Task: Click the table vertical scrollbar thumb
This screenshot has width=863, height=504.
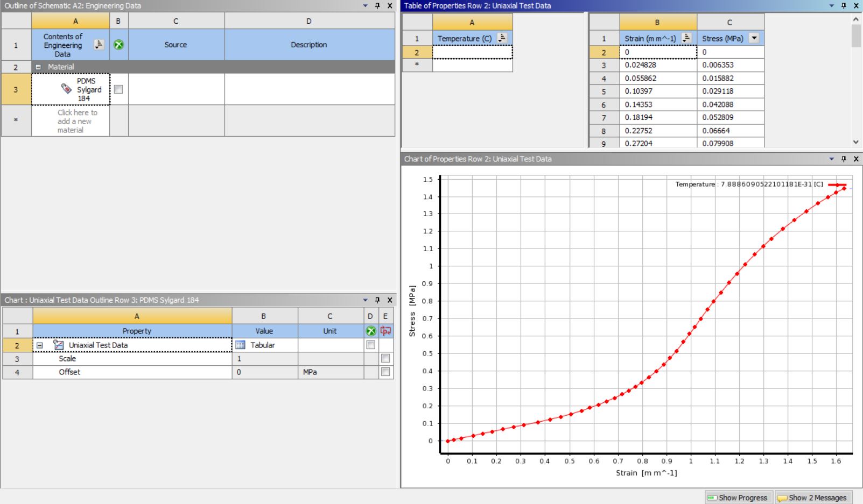Action: pos(856,36)
